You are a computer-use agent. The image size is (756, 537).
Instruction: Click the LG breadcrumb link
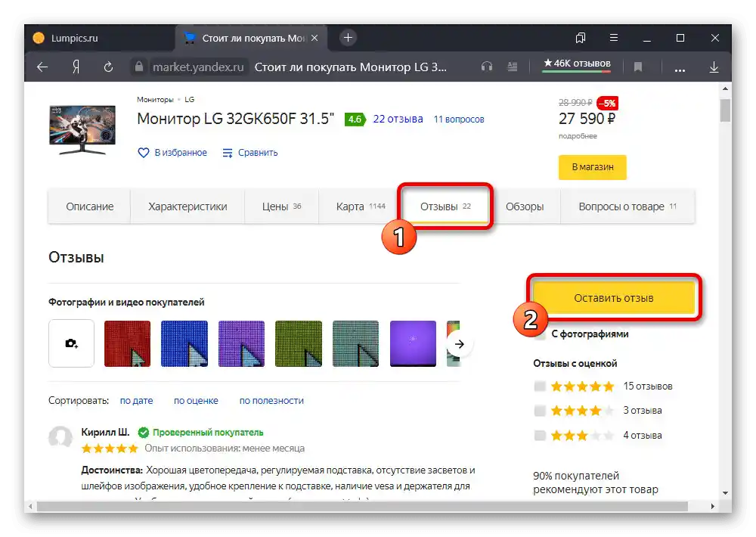190,99
